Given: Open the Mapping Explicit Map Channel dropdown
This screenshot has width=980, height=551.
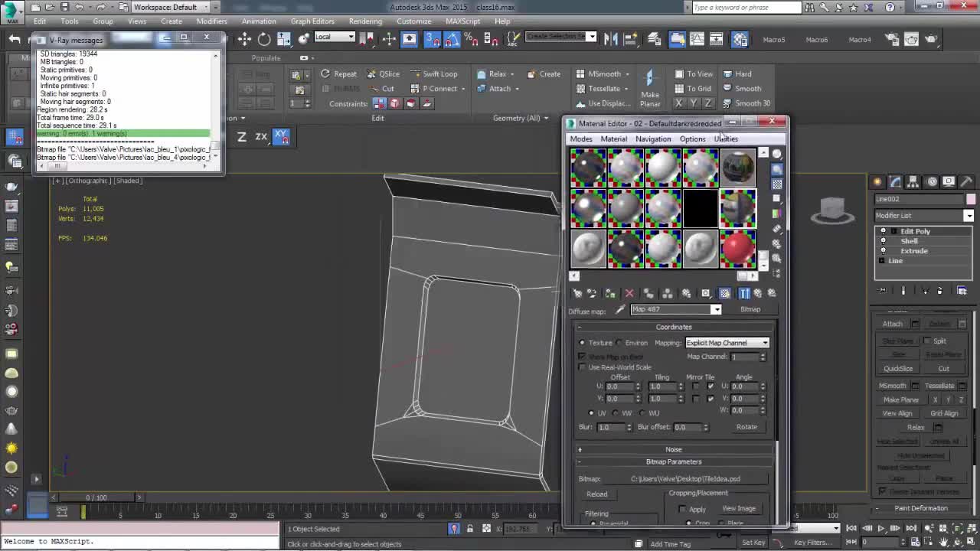Looking at the screenshot, I should point(727,343).
